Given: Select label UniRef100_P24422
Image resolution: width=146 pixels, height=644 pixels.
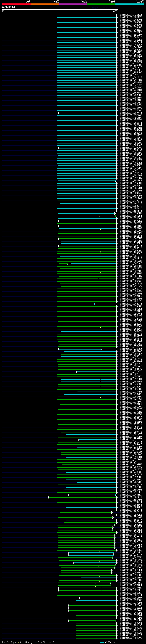Looking at the screenshot, I should pyautogui.click(x=131, y=319).
